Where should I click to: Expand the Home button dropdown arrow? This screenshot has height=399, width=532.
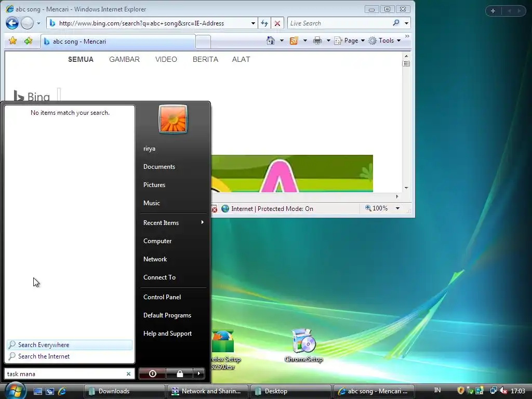282,41
